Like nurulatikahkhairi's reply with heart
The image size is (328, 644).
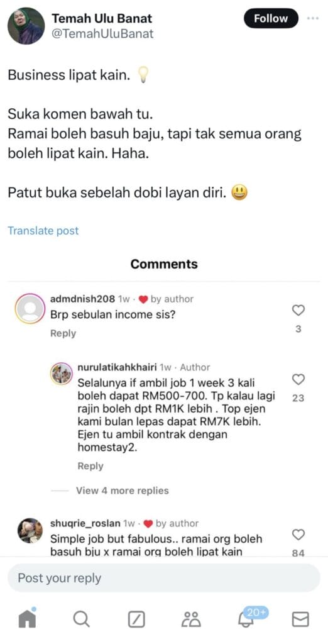pyautogui.click(x=298, y=379)
